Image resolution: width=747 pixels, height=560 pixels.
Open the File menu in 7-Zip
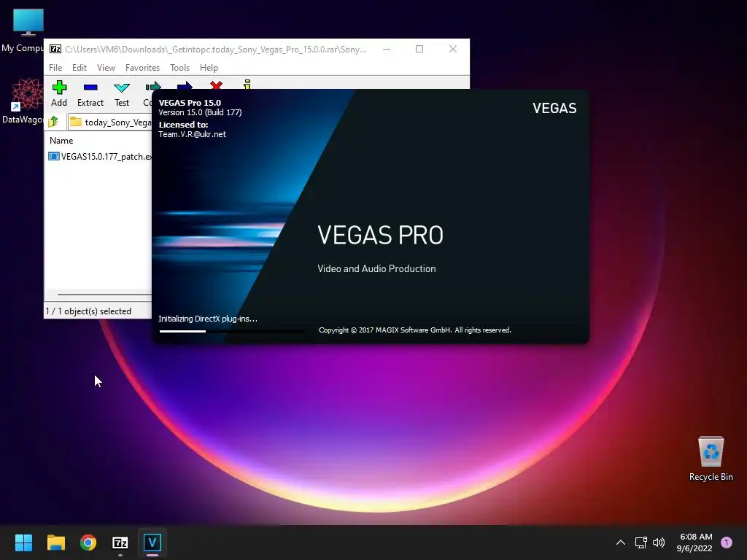click(x=55, y=68)
